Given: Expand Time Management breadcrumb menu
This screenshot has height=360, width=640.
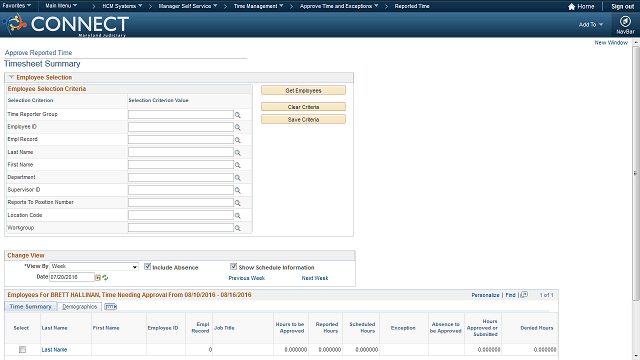Looking at the screenshot, I should (x=258, y=6).
